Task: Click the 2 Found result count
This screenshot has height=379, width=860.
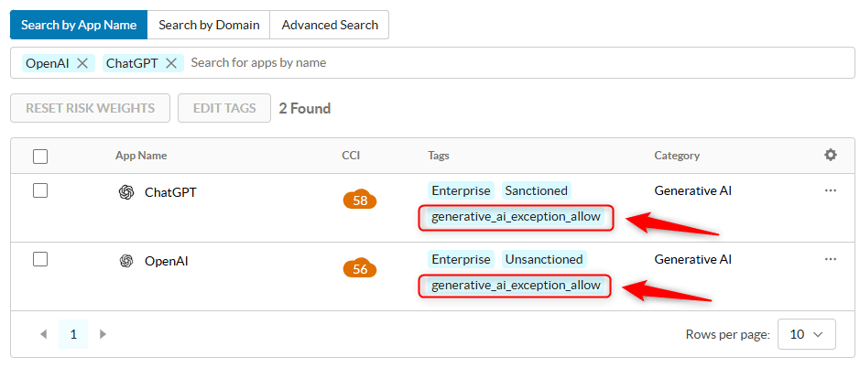Action: (x=304, y=109)
